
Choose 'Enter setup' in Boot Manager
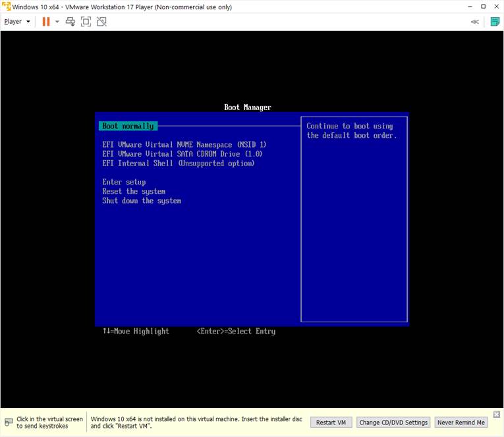coord(124,182)
